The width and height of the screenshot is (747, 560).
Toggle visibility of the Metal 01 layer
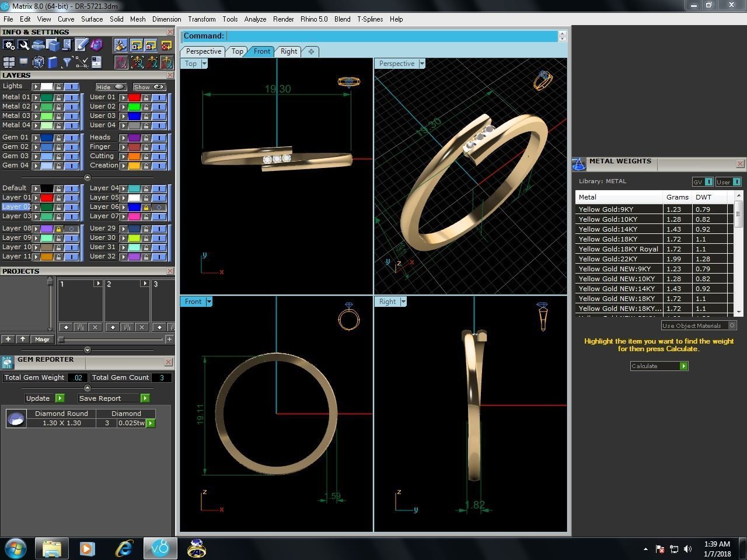71,97
